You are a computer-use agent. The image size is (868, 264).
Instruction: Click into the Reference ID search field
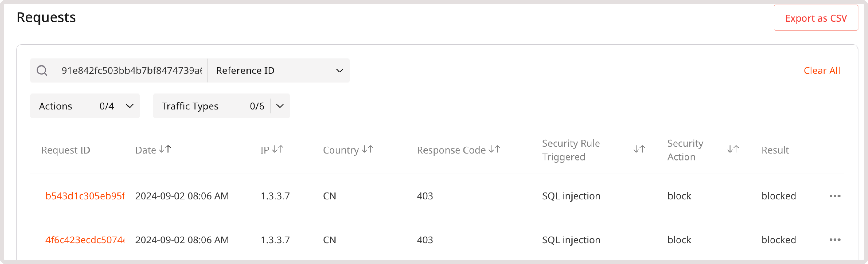point(131,70)
